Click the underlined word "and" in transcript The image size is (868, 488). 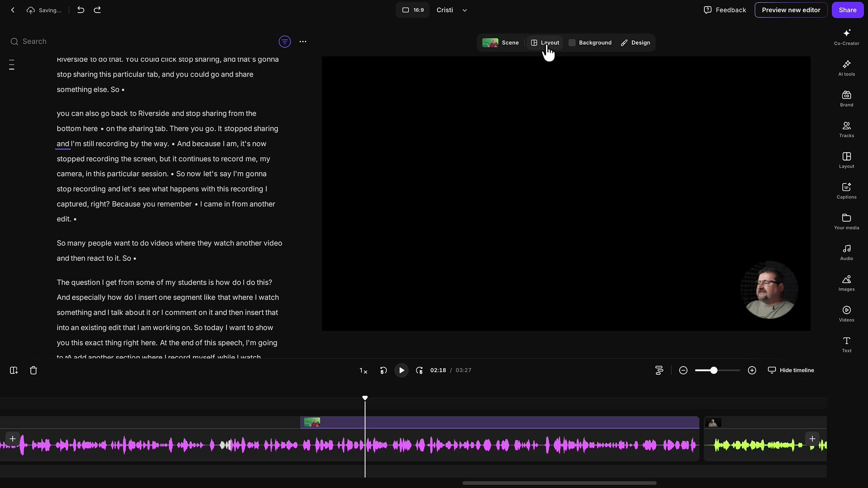(63, 144)
